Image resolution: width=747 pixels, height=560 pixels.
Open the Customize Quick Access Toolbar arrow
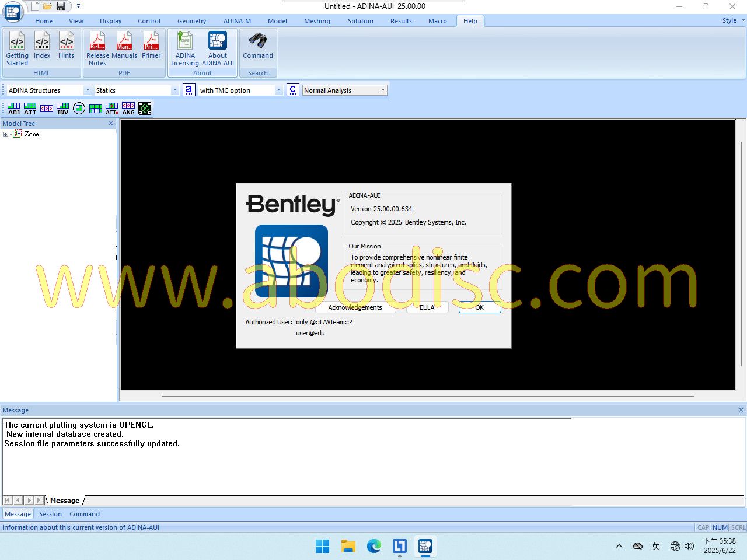[78, 6]
